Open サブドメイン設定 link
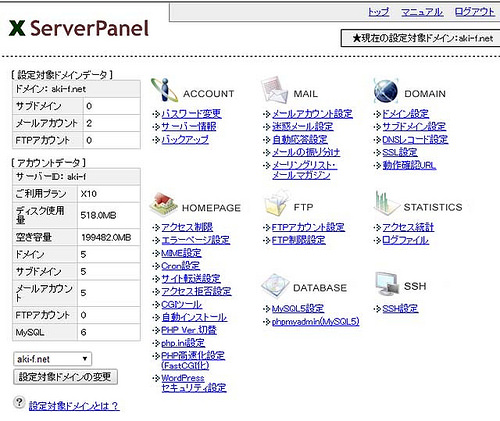500x421 pixels. pyautogui.click(x=414, y=127)
